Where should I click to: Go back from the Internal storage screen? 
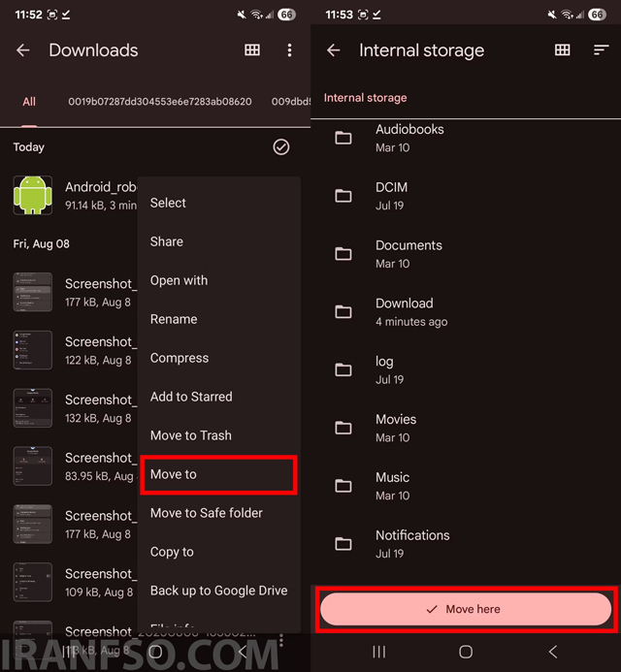point(334,50)
